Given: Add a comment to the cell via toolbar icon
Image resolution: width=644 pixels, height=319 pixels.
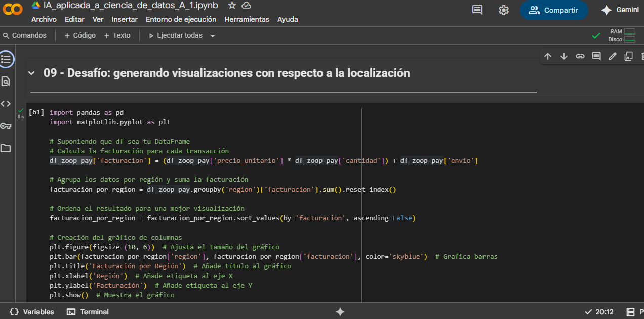Looking at the screenshot, I should pos(596,56).
